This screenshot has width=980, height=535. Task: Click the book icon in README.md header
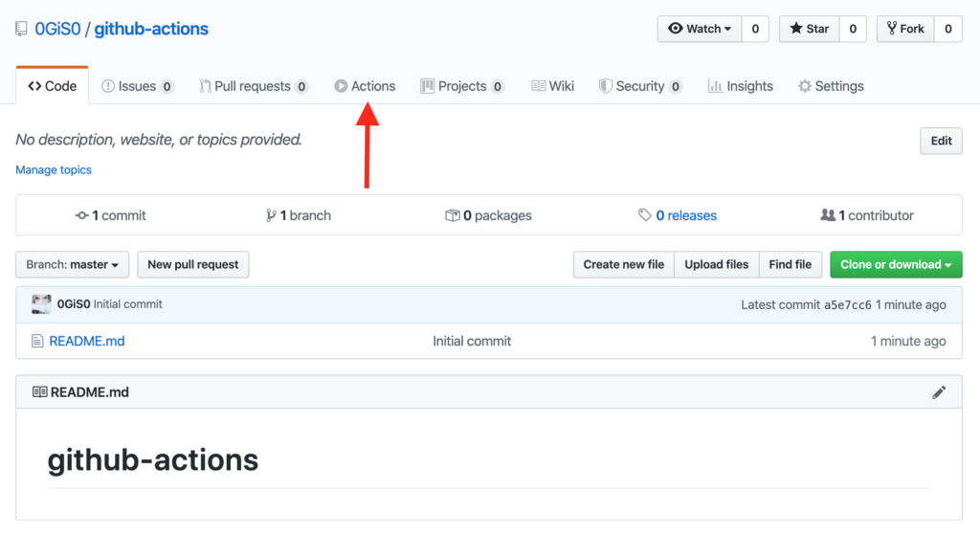(x=39, y=391)
